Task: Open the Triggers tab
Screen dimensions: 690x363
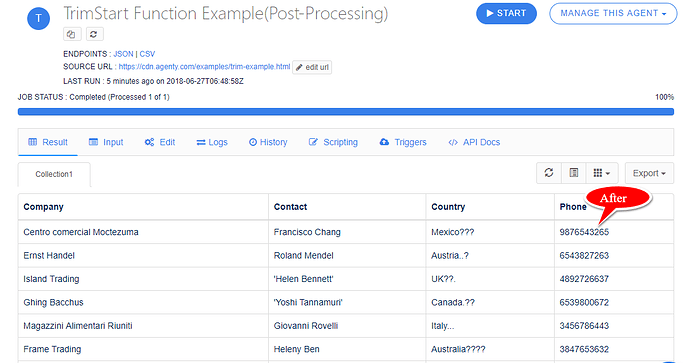Action: pyautogui.click(x=403, y=142)
